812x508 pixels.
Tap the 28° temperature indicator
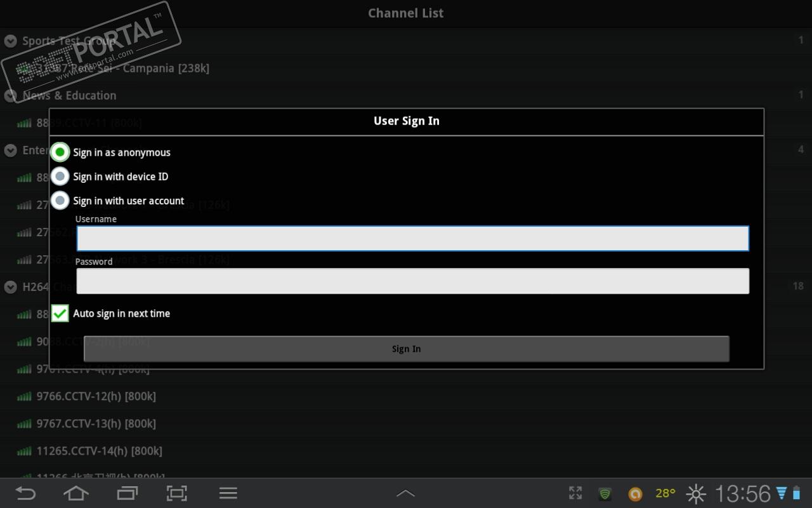pyautogui.click(x=665, y=493)
